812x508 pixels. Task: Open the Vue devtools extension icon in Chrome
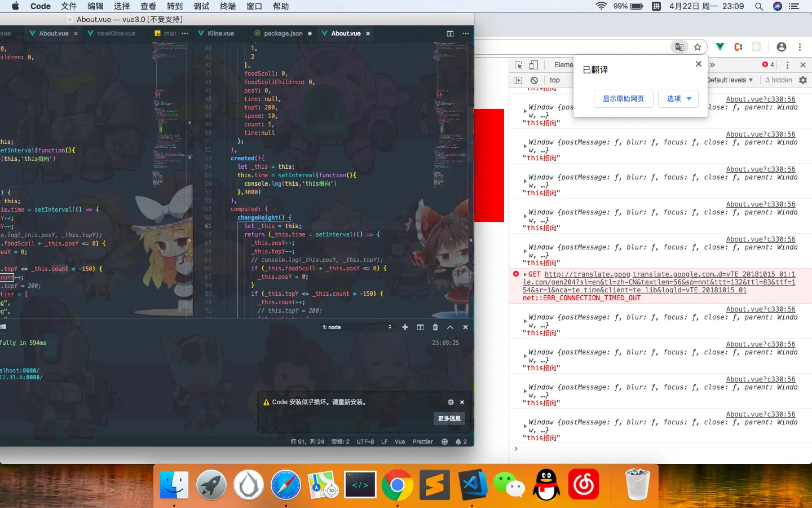(720, 47)
